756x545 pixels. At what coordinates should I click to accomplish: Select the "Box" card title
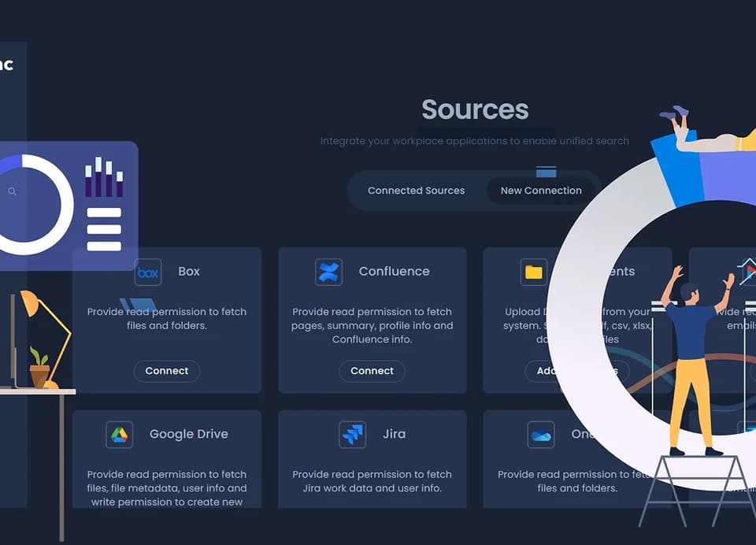[x=189, y=271]
